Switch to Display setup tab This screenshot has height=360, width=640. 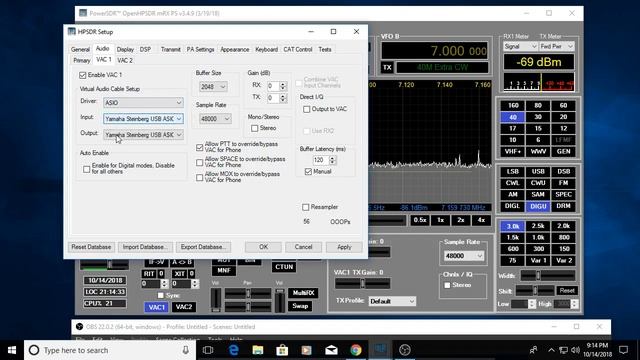click(125, 49)
